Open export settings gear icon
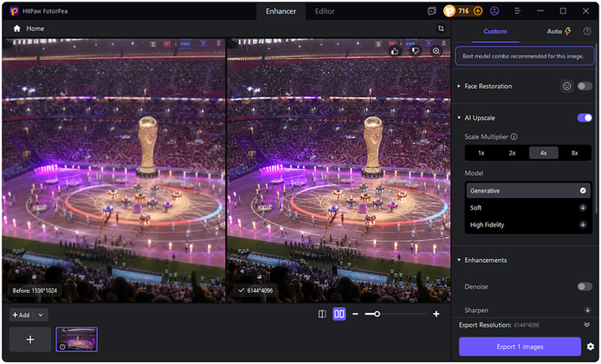This screenshot has width=601, height=364. [590, 347]
